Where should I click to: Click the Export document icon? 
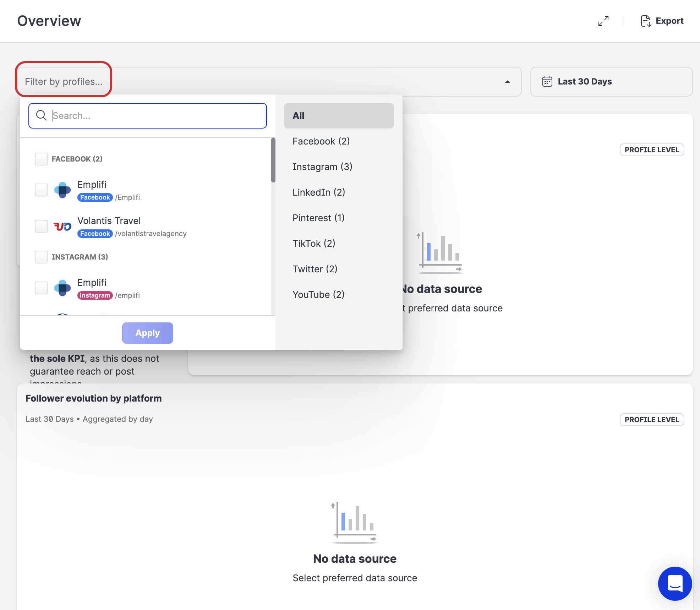645,21
